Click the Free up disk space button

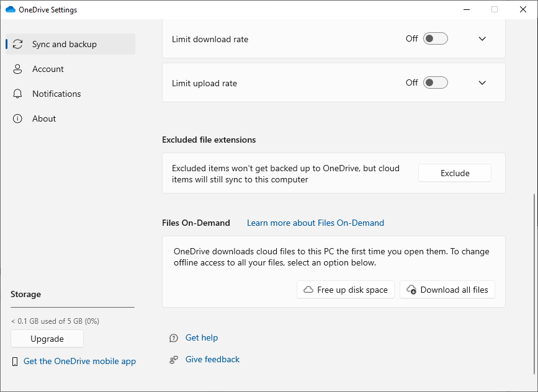coord(346,290)
